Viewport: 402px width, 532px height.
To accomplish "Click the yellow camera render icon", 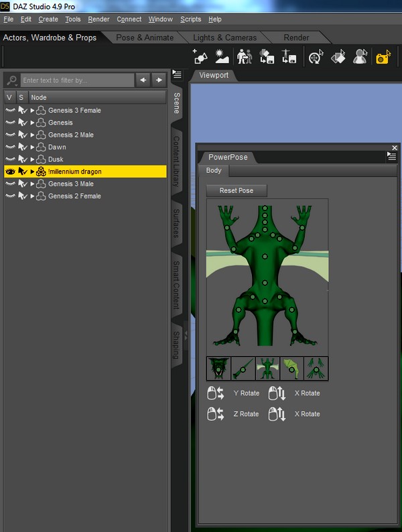I will pos(383,57).
